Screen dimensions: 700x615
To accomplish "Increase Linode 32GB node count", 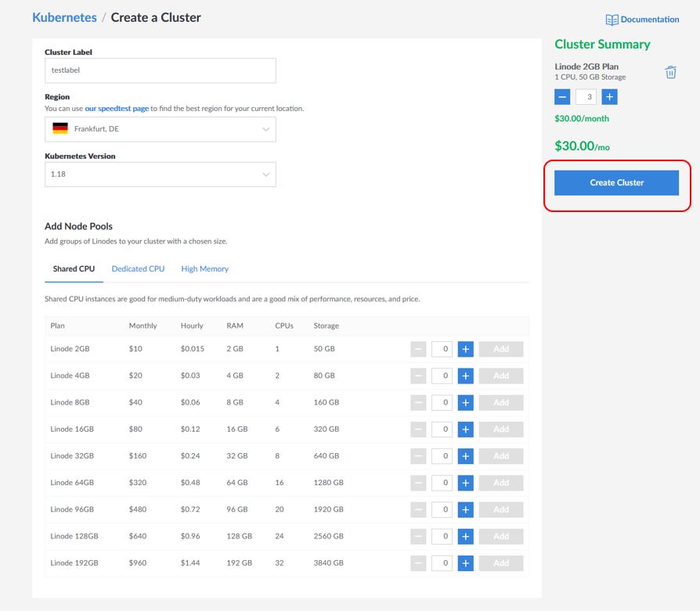I will [x=466, y=456].
